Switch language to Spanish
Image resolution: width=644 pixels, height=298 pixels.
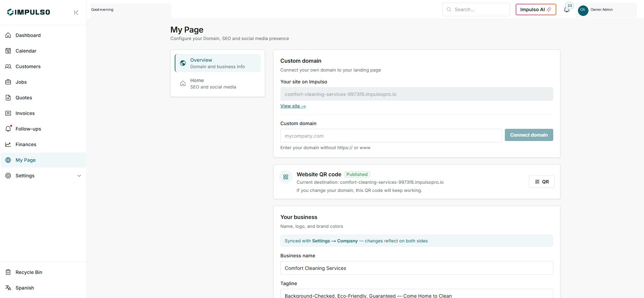tap(25, 288)
